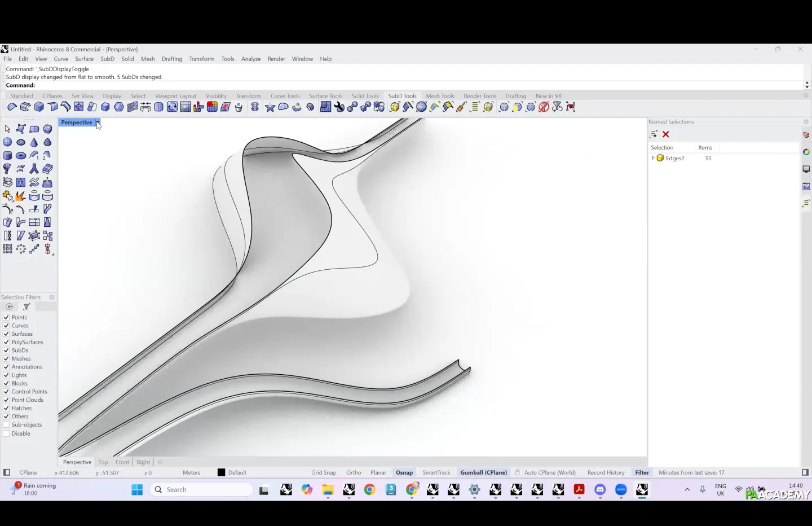Screen dimensions: 812x526
Task: Click the SubD cone tool
Action: [x=34, y=142]
